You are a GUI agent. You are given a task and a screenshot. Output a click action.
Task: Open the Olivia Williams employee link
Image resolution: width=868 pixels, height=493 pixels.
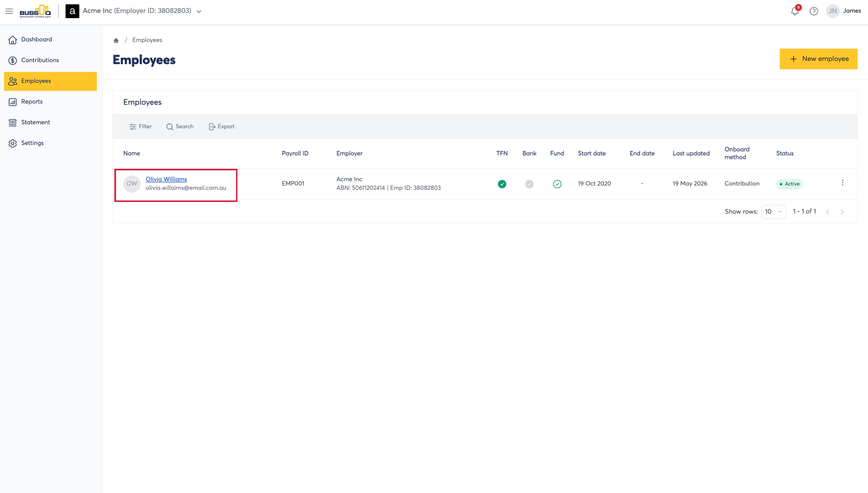tap(166, 179)
